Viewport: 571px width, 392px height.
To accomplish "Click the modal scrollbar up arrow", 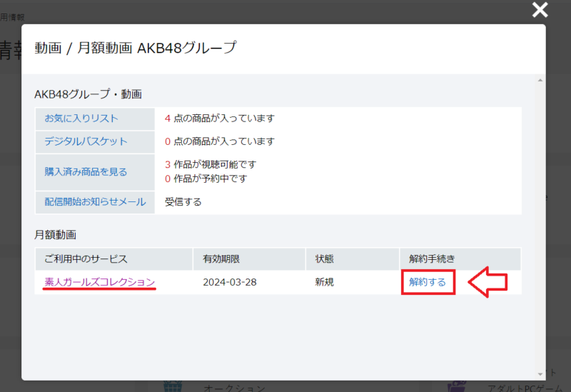I will coord(540,80).
